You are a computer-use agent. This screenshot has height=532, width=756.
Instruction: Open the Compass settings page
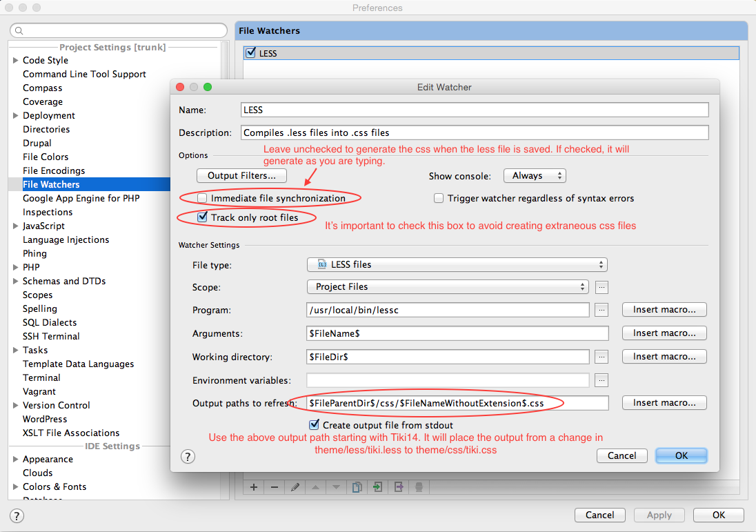(43, 88)
